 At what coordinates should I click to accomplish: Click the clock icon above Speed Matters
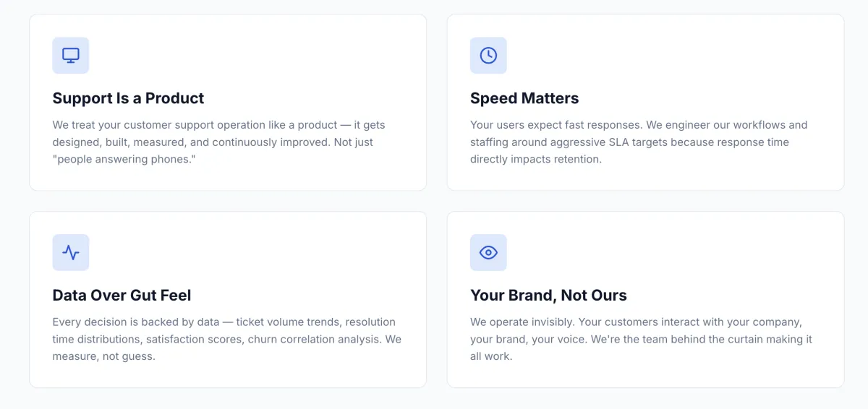[x=488, y=56]
